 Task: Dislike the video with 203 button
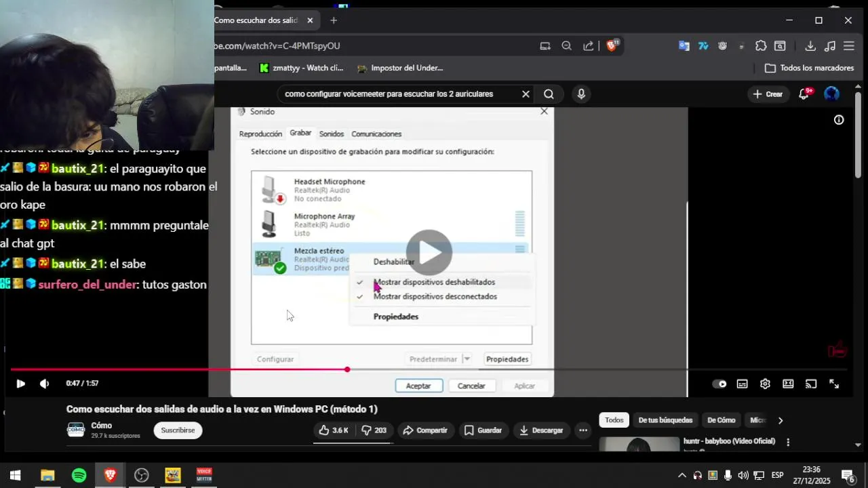[x=374, y=430]
